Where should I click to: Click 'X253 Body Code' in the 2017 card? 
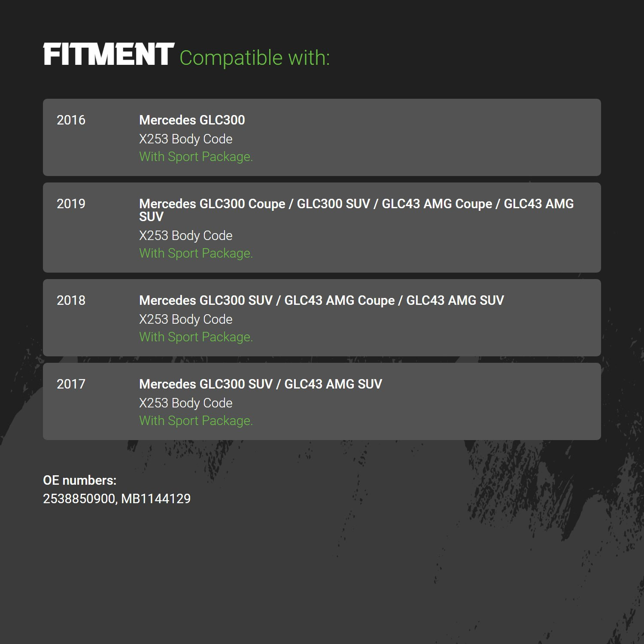point(186,403)
